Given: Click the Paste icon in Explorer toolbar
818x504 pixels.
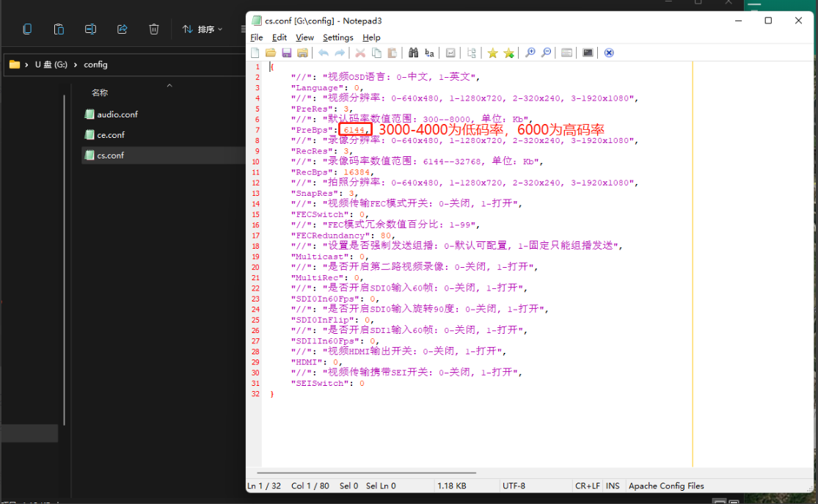Looking at the screenshot, I should click(59, 29).
